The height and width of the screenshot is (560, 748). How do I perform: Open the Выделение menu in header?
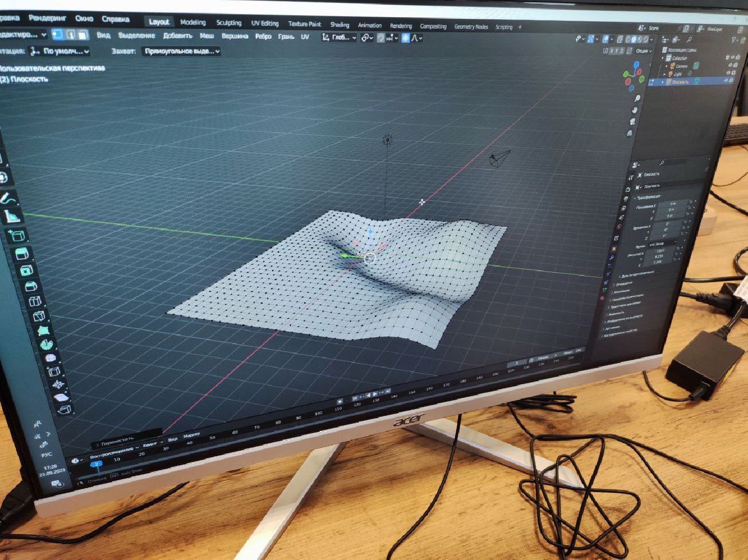136,35
